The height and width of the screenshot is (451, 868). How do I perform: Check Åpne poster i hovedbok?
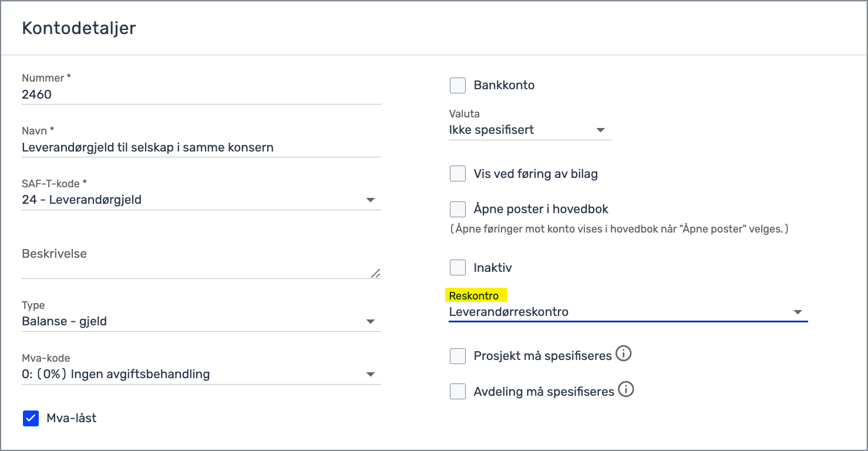[457, 209]
